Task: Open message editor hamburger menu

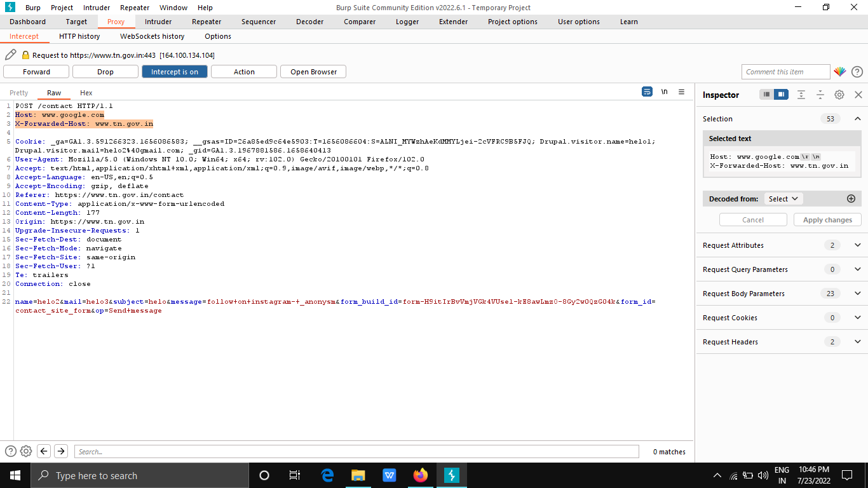Action: 681,91
